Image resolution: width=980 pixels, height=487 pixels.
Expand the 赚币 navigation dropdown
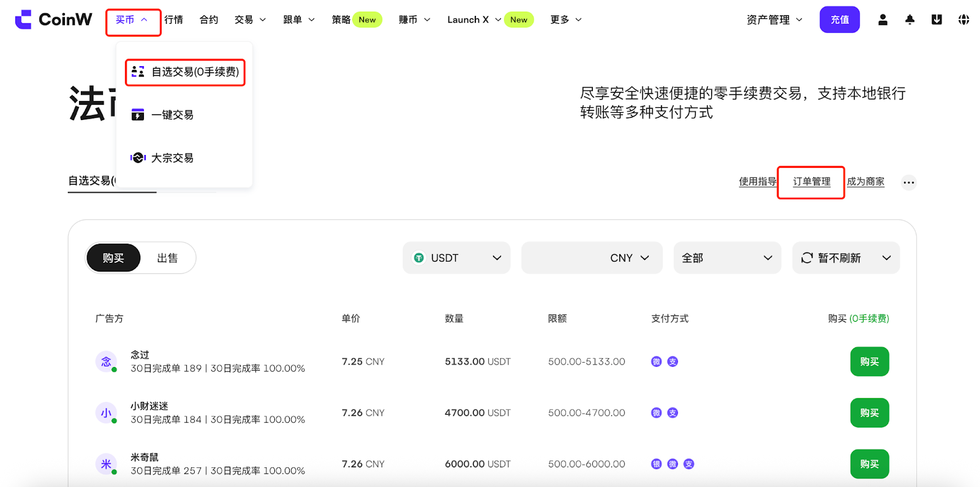point(415,20)
